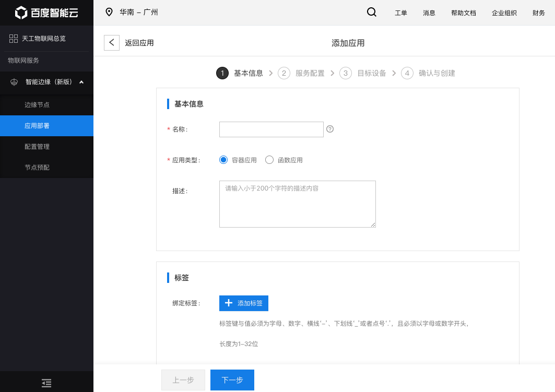Click the 智能边缘 module icon
Image resolution: width=555 pixels, height=392 pixels.
pyautogui.click(x=14, y=82)
